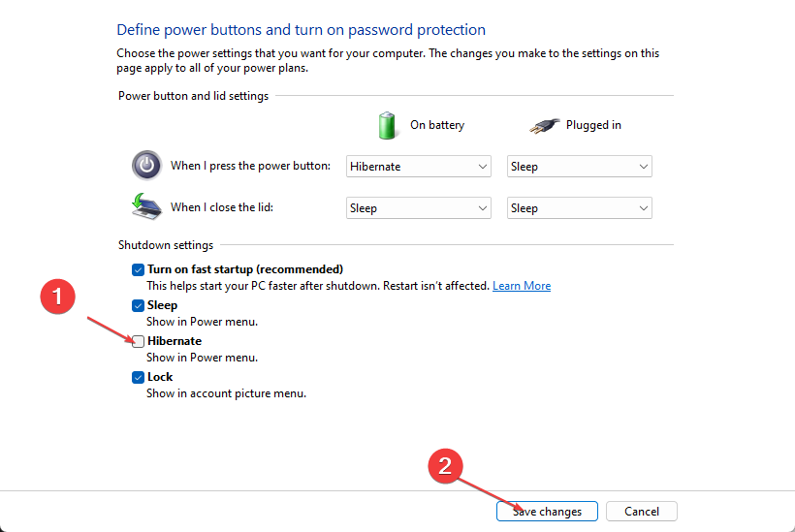Enable the Hibernate checkbox

coord(138,341)
